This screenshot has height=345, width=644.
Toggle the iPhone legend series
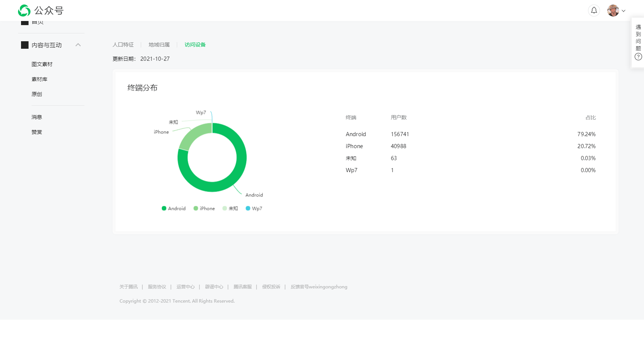coord(204,208)
